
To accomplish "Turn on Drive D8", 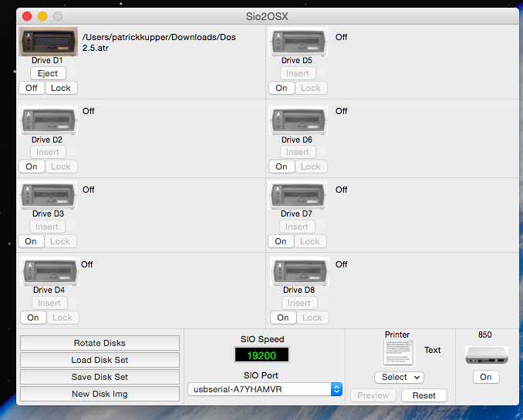I will click(283, 318).
